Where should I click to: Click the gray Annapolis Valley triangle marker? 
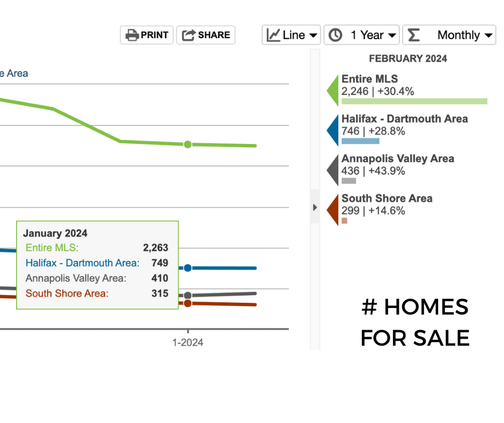point(333,170)
